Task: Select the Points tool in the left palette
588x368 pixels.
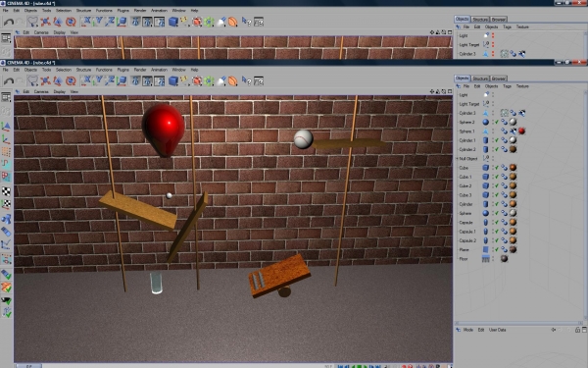Action: pyautogui.click(x=6, y=152)
